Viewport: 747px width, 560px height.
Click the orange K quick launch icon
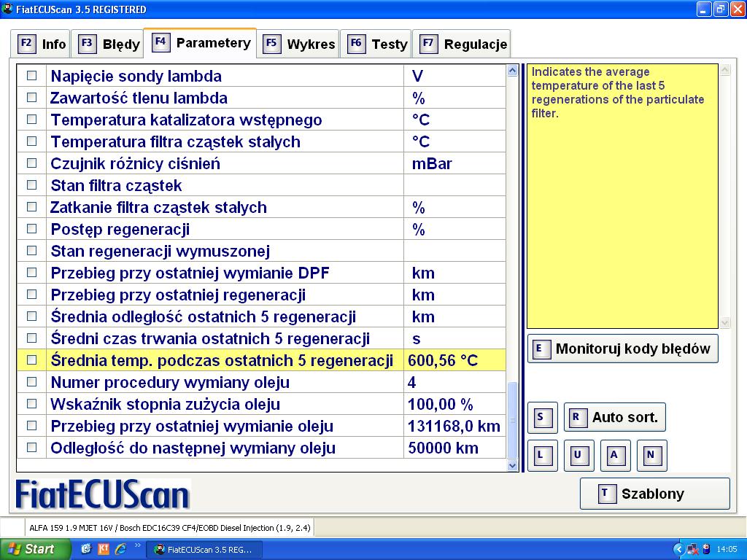pos(104,549)
